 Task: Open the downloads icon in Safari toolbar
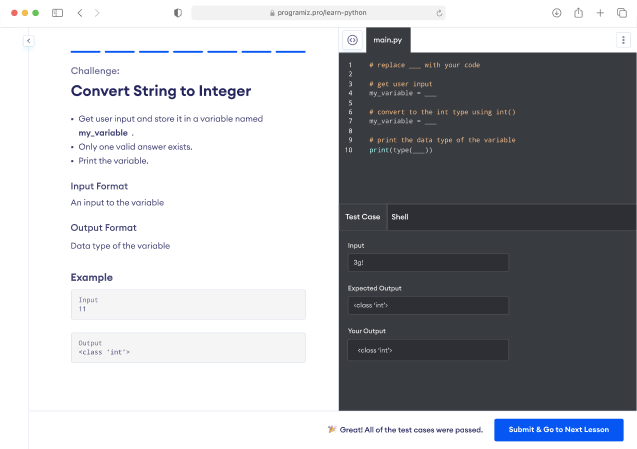coord(557,13)
